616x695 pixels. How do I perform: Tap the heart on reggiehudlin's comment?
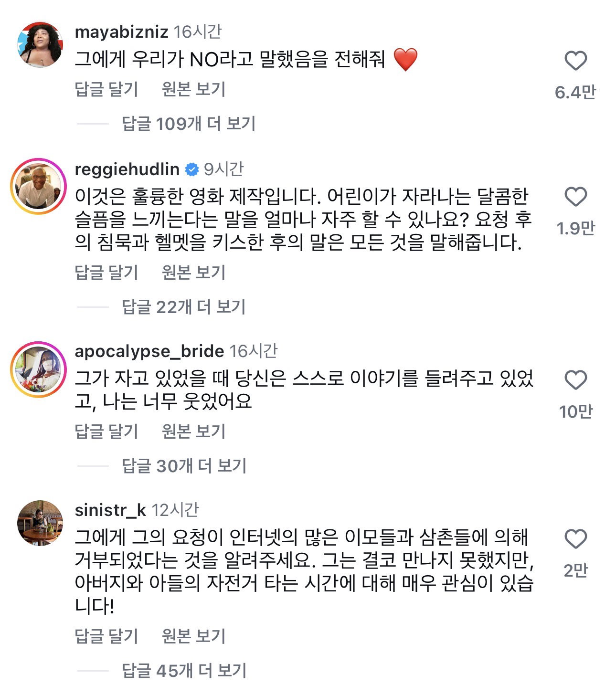[x=575, y=197]
